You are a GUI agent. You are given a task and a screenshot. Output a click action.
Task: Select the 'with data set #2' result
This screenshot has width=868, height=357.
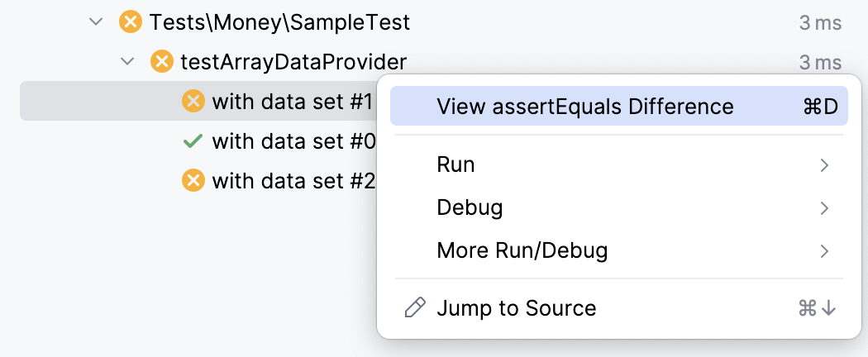point(293,180)
